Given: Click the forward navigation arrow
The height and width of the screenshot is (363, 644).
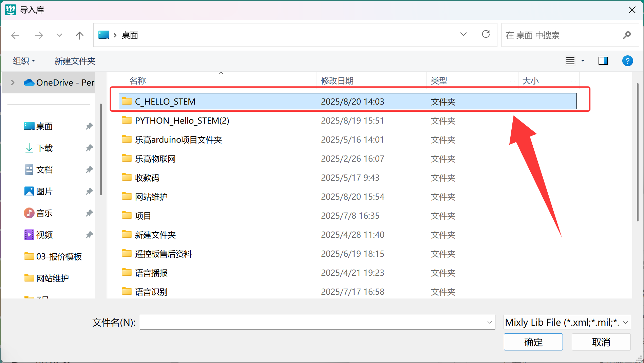Looking at the screenshot, I should tap(39, 35).
